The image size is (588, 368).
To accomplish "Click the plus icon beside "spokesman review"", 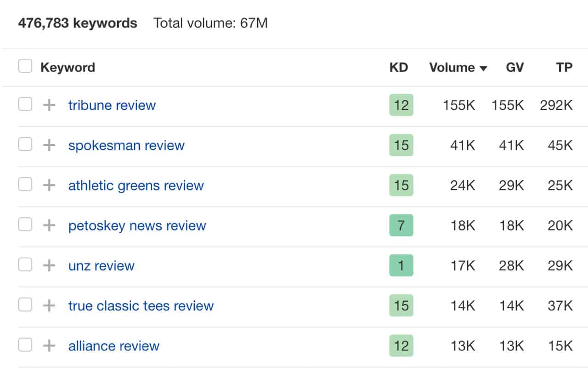I will tap(49, 145).
